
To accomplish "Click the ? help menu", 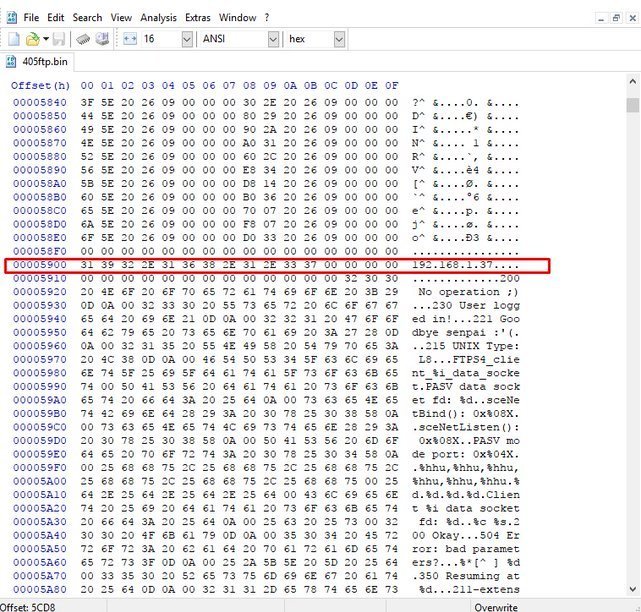I will 267,17.
